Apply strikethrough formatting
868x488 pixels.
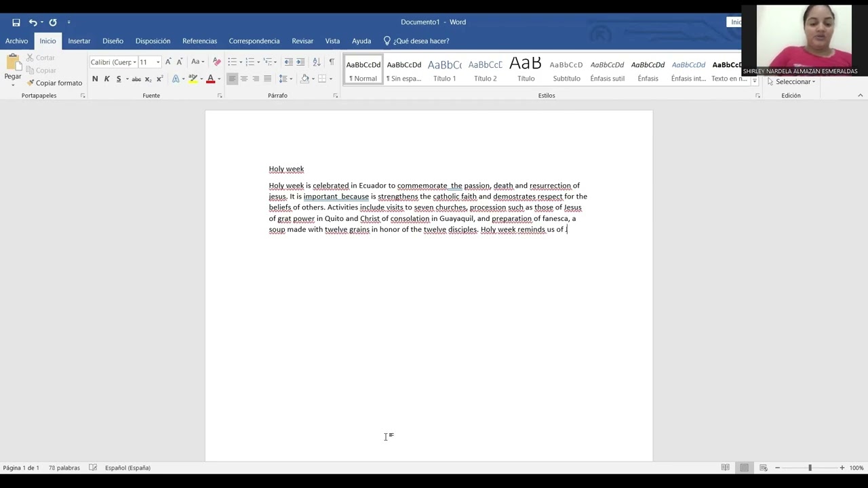click(136, 79)
